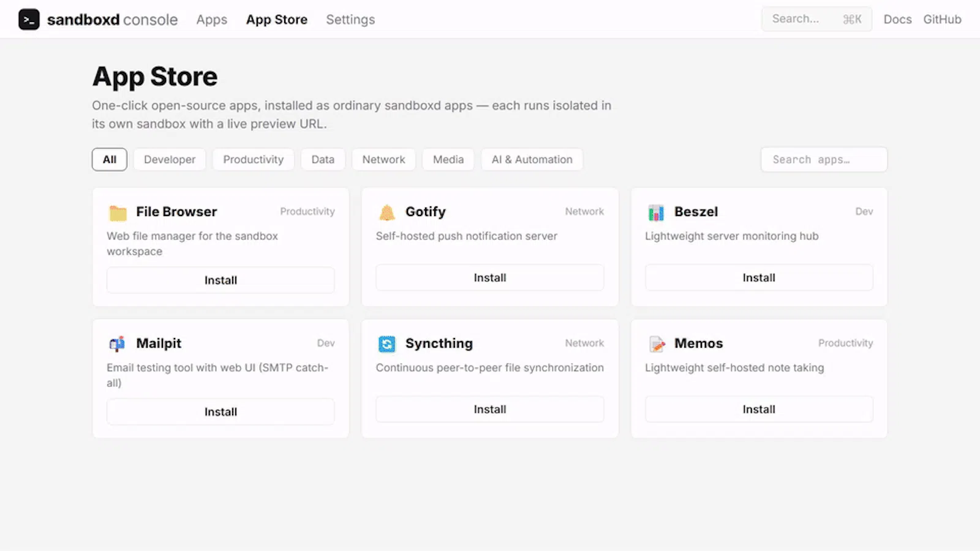Click the sandboxd terminal logo icon
This screenshot has height=551, width=980.
(29, 20)
